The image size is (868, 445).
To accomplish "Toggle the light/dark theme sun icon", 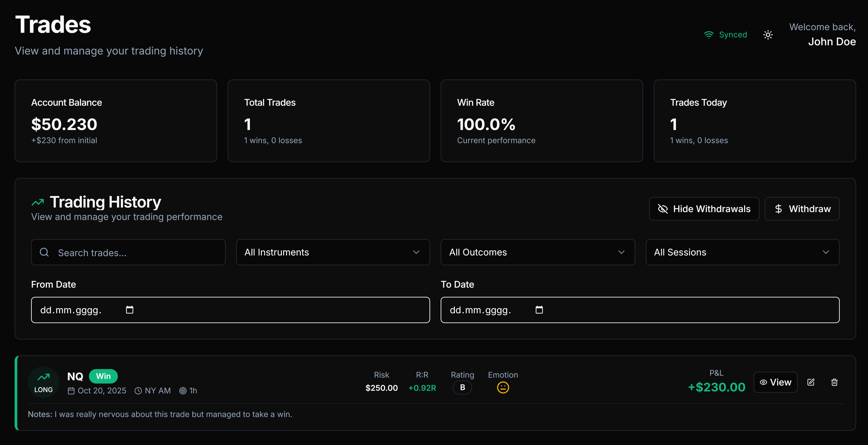I will click(x=768, y=35).
